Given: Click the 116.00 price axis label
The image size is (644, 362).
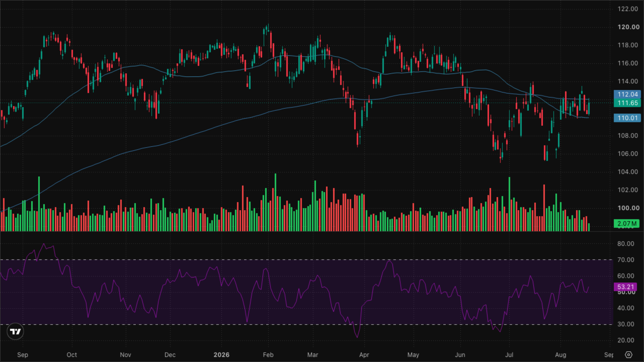Looking at the screenshot, I should click(628, 63).
